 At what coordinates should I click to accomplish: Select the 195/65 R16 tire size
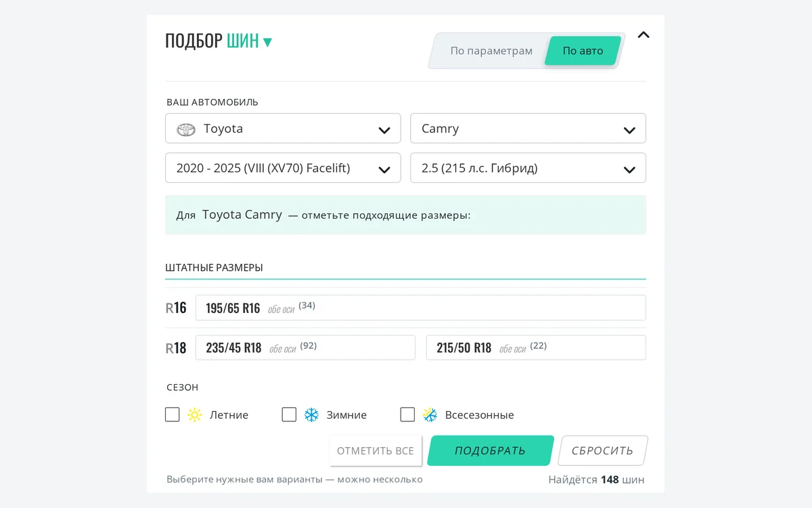point(421,308)
